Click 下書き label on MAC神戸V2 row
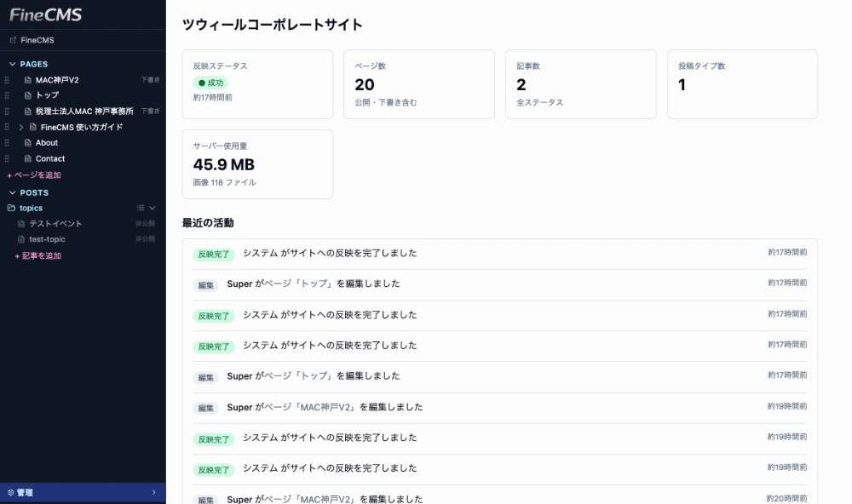Viewport: 852px width, 504px height. (151, 80)
